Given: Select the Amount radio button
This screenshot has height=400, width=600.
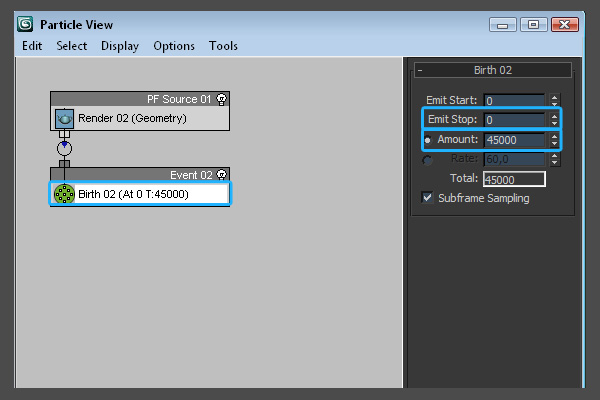Looking at the screenshot, I should pos(428,140).
